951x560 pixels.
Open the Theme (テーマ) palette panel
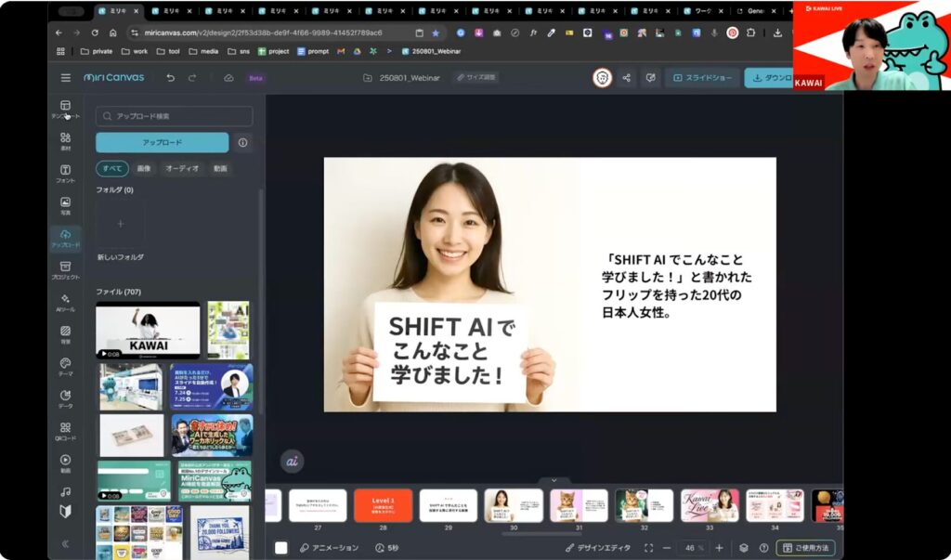point(65,367)
